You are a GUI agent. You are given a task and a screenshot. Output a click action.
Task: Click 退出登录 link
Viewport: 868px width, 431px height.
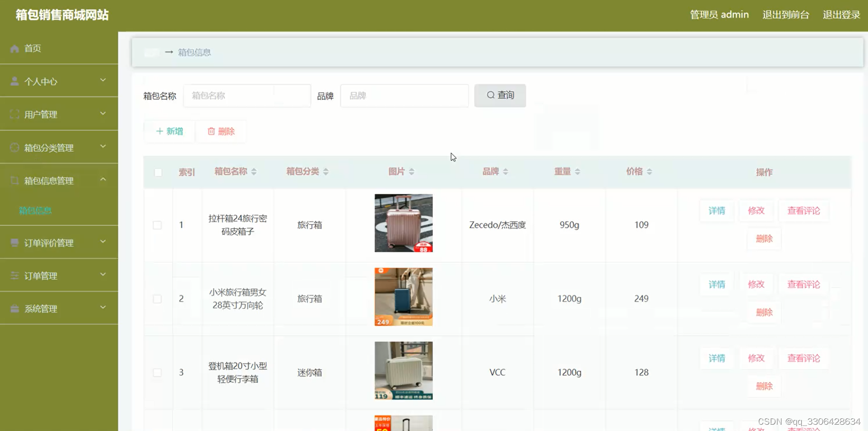click(841, 15)
